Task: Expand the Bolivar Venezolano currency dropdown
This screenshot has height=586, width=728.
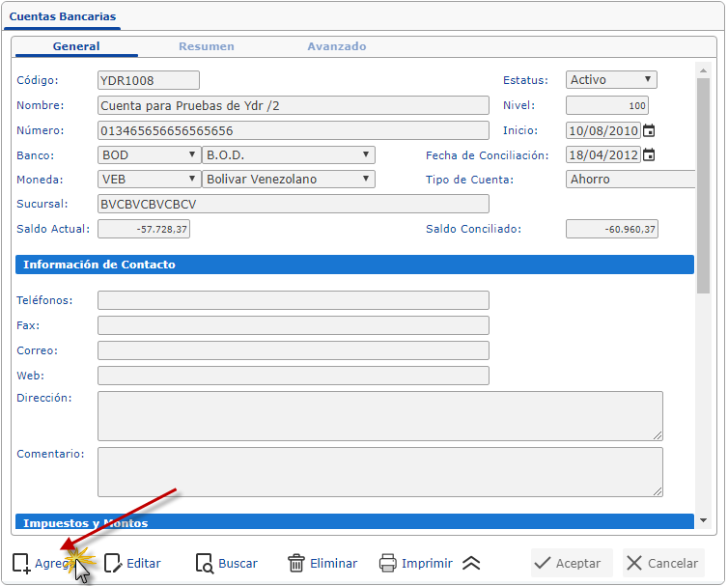Action: tap(289, 179)
